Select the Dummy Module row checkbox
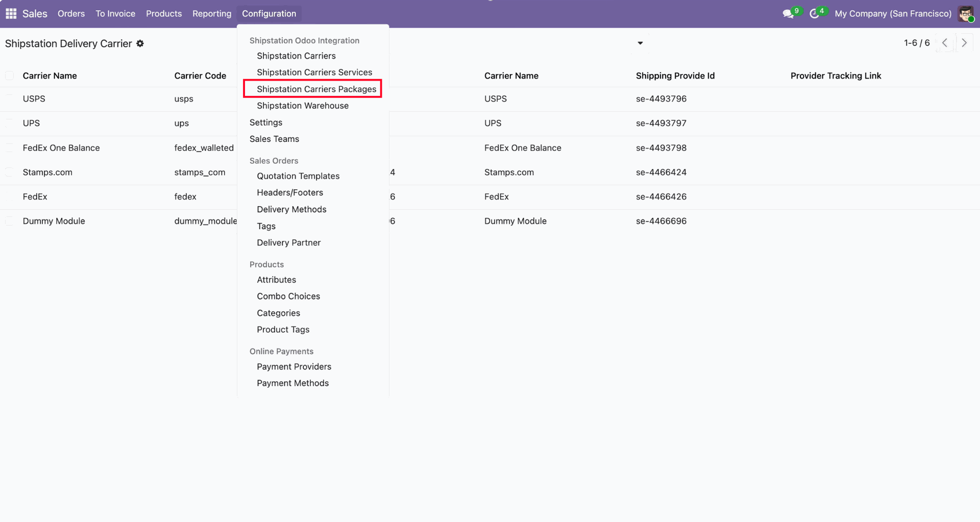The height and width of the screenshot is (522, 980). tap(10, 221)
